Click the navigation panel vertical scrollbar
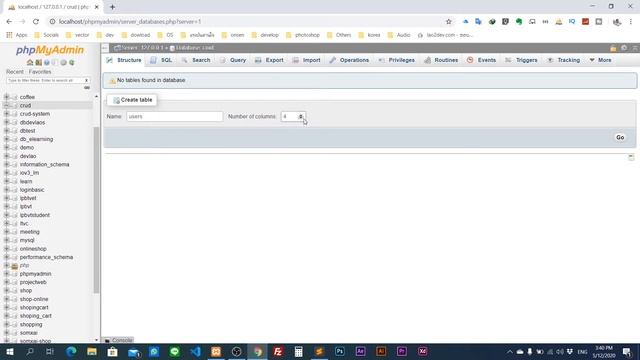This screenshot has height=360, width=640. [x=96, y=210]
